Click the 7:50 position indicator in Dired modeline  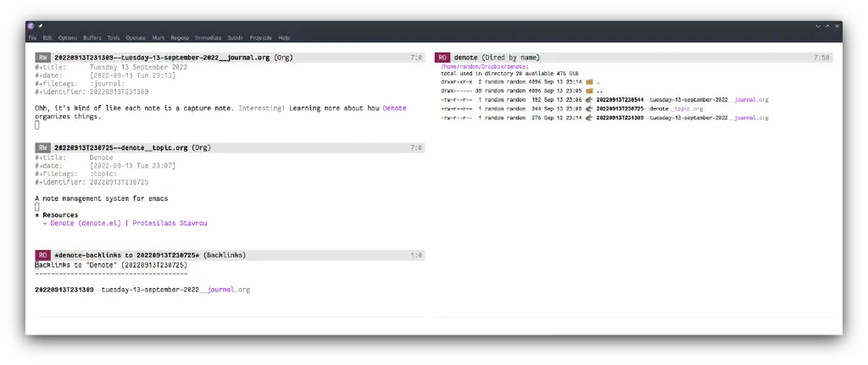coord(821,58)
